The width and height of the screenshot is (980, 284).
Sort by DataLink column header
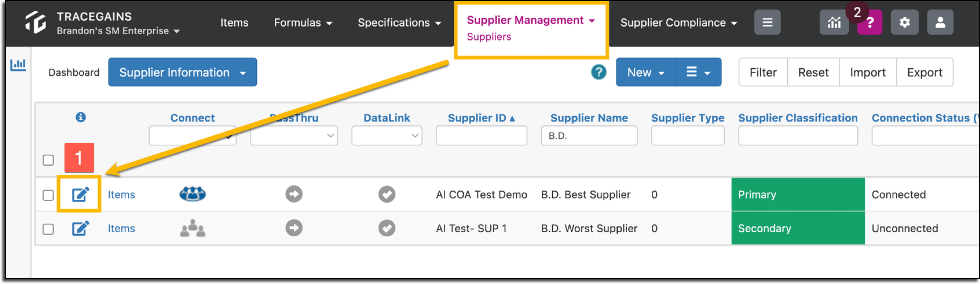pyautogui.click(x=387, y=118)
